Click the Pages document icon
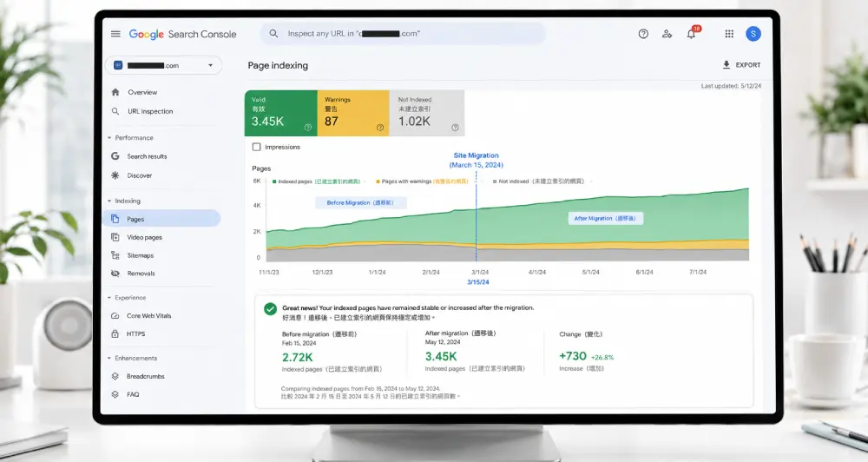This screenshot has height=462, width=868. [115, 219]
